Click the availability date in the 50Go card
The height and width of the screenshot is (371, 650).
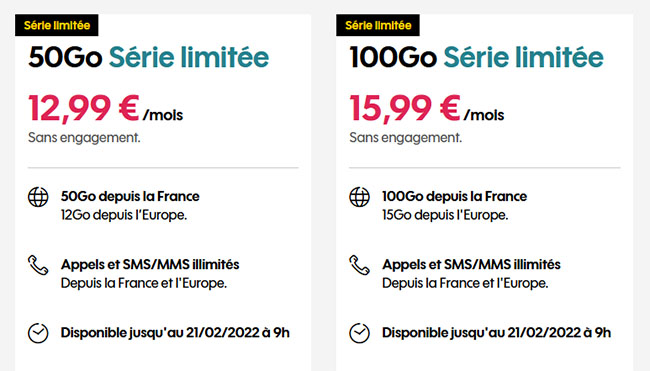click(175, 333)
